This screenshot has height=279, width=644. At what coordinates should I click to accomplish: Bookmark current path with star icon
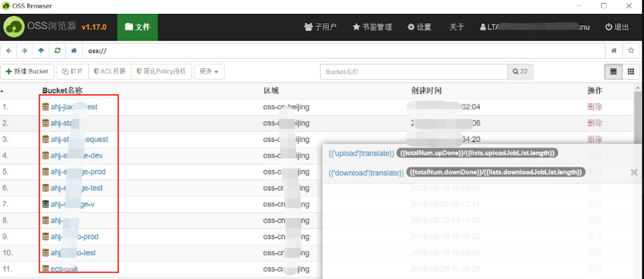pyautogui.click(x=631, y=51)
